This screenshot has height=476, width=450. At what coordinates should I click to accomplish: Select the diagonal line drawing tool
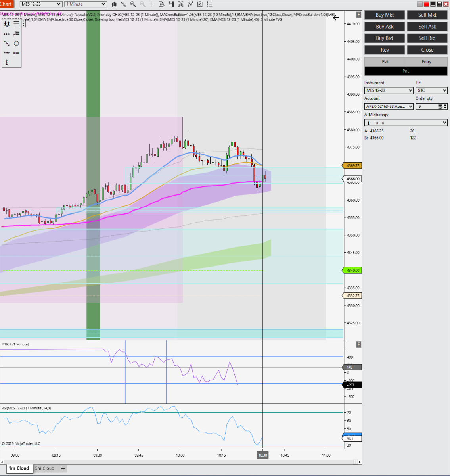click(7, 43)
